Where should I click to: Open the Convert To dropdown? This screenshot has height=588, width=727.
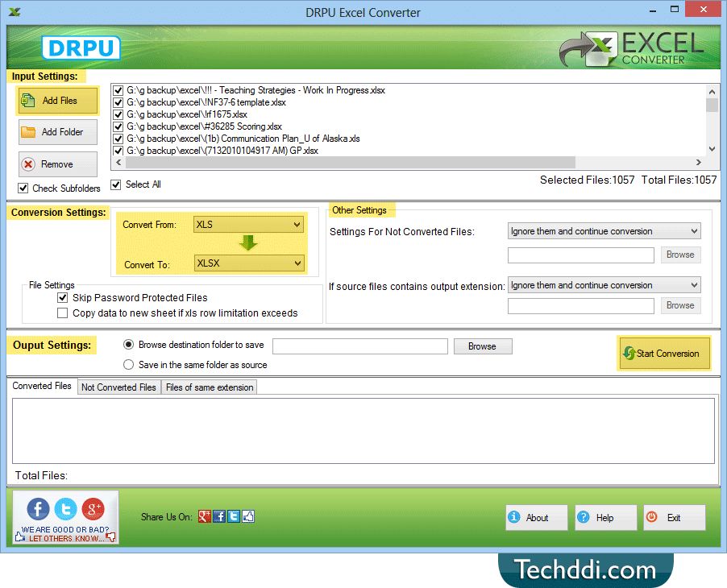click(x=249, y=263)
